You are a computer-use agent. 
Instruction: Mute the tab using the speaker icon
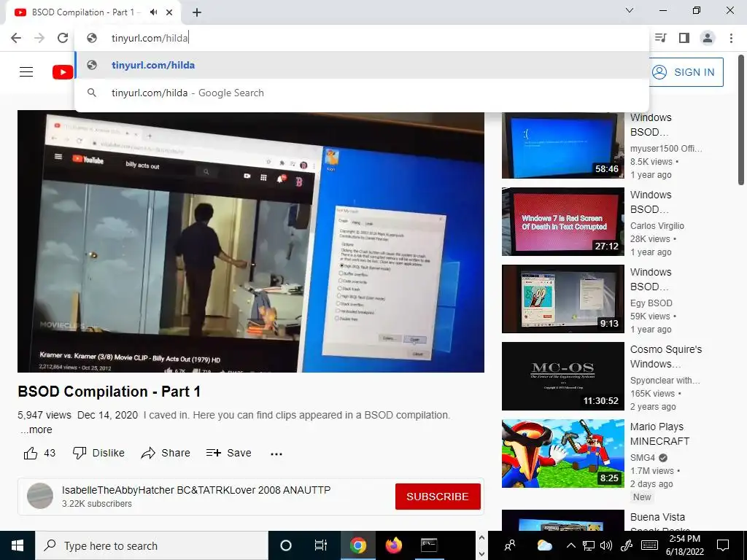click(x=153, y=12)
